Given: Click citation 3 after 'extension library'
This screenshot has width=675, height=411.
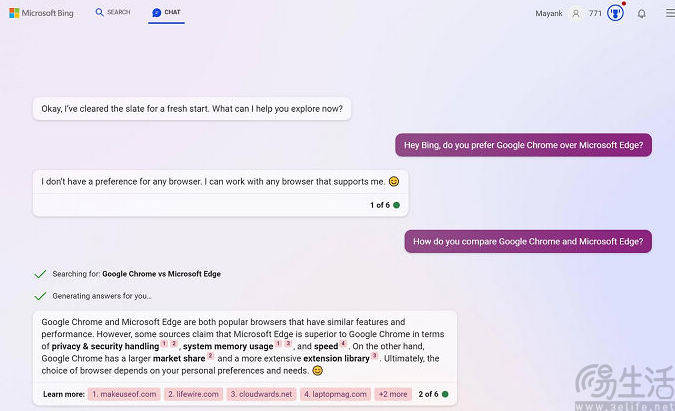Looking at the screenshot, I should (x=374, y=355).
